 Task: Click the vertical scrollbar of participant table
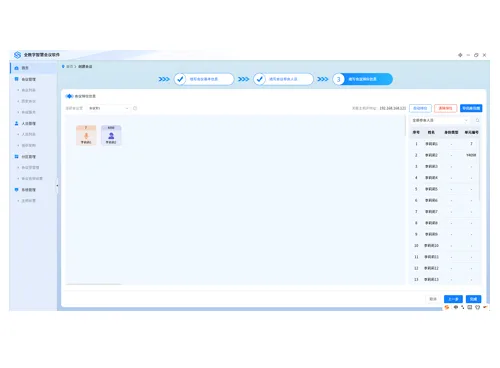click(480, 170)
